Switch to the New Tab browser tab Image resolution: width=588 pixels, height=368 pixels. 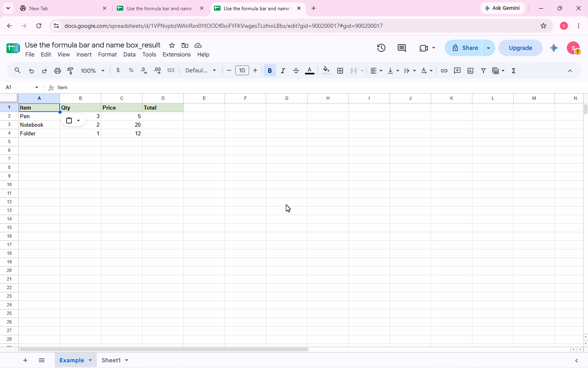click(x=63, y=8)
